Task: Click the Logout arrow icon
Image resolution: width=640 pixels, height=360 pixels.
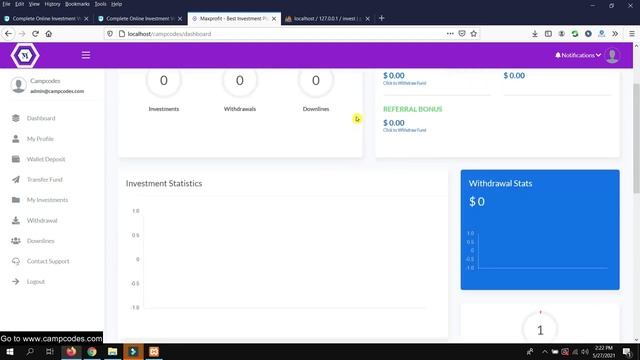Action: [16, 282]
